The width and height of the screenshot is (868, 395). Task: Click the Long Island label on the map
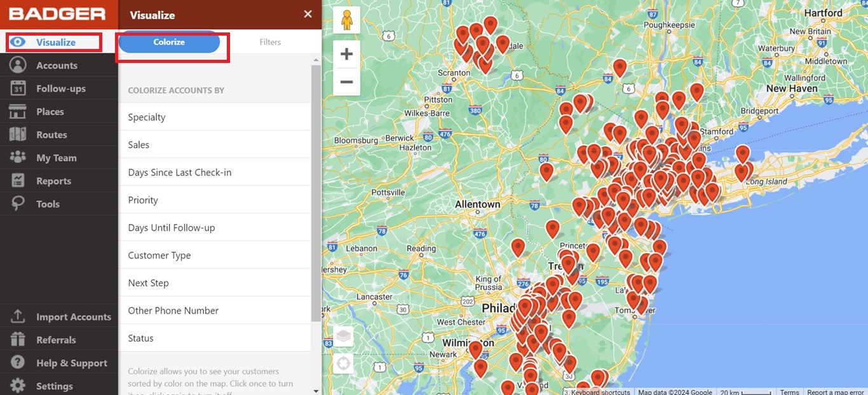[766, 182]
